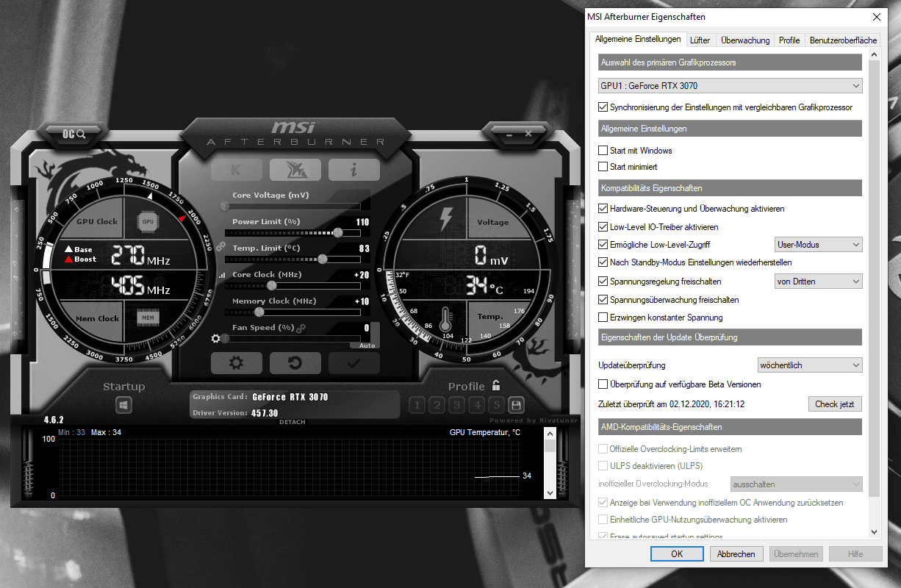
Task: Toggle the Startup Windows icon
Action: 123,405
